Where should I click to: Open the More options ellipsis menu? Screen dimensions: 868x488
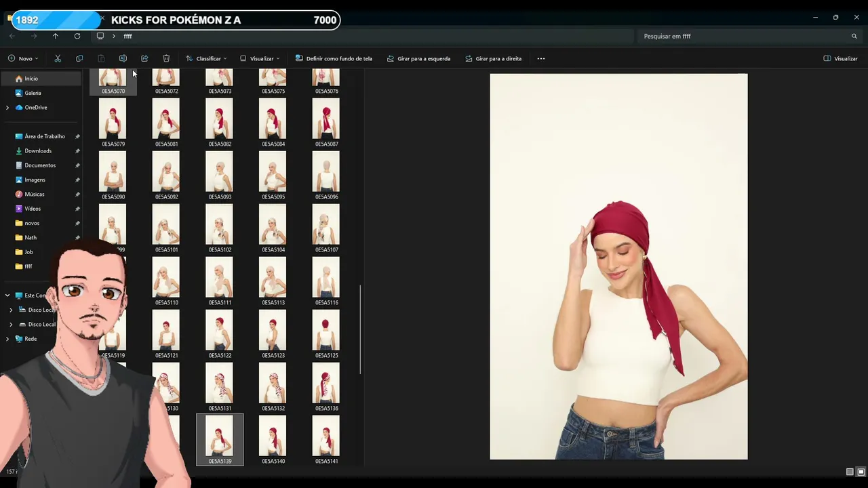coord(541,58)
